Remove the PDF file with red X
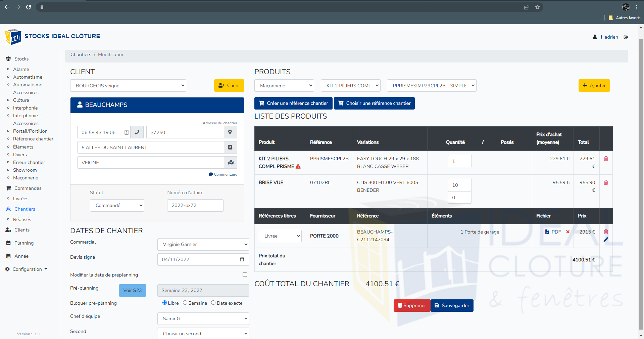The height and width of the screenshot is (339, 644). coord(568,232)
